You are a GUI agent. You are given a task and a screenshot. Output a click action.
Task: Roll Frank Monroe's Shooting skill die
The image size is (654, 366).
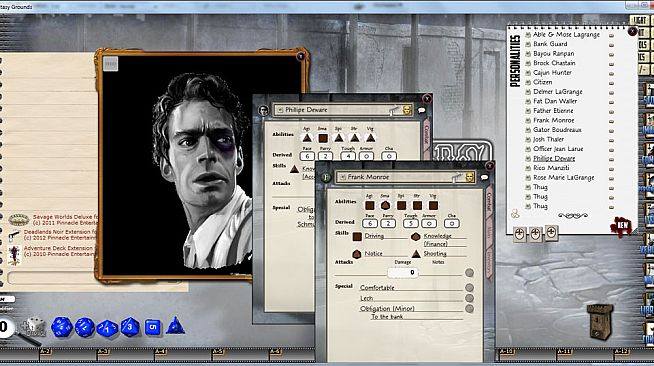[x=416, y=254]
